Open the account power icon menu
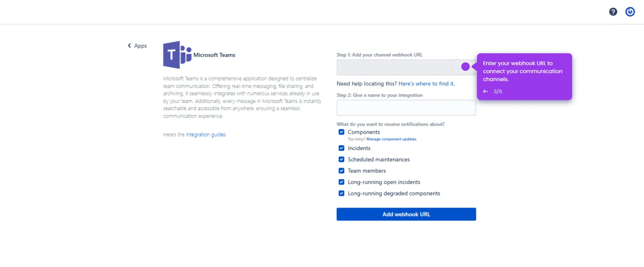Viewport: 644px width, 267px height. (x=630, y=12)
